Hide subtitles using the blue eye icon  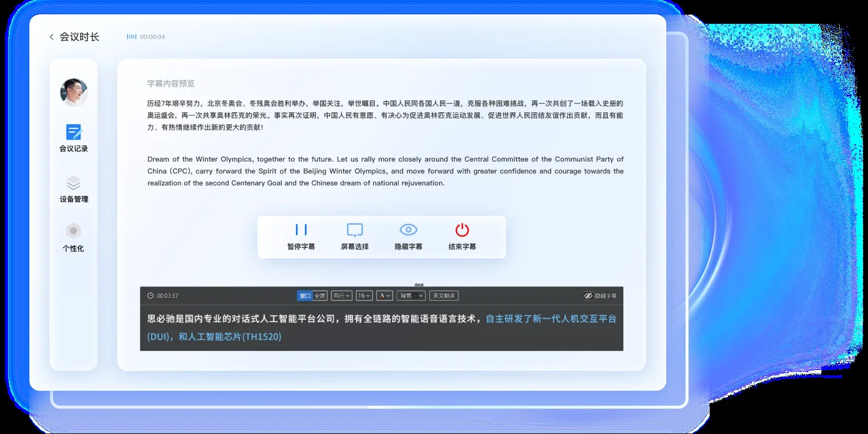[x=409, y=230]
